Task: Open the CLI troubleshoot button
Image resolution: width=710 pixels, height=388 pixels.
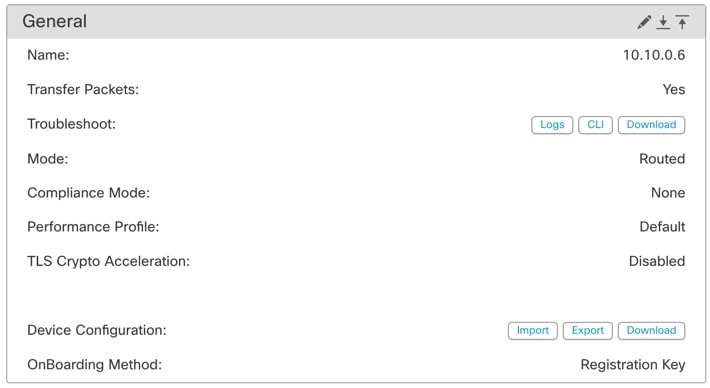Action: 595,125
